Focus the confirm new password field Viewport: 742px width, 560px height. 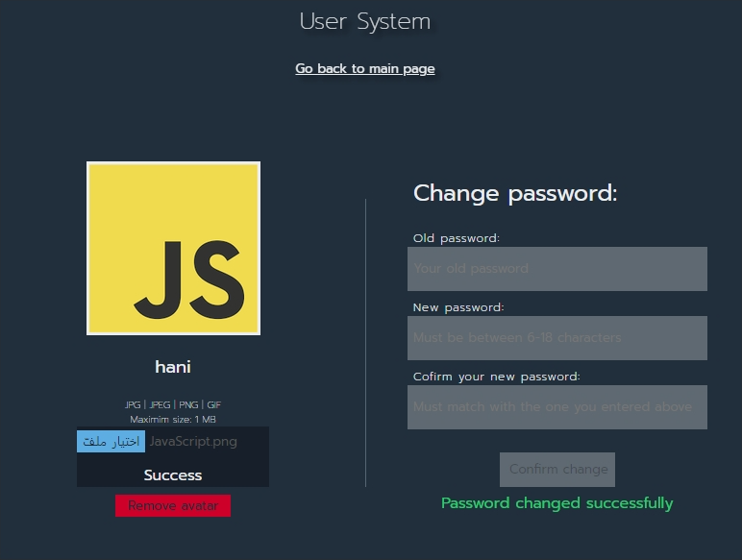click(x=556, y=407)
